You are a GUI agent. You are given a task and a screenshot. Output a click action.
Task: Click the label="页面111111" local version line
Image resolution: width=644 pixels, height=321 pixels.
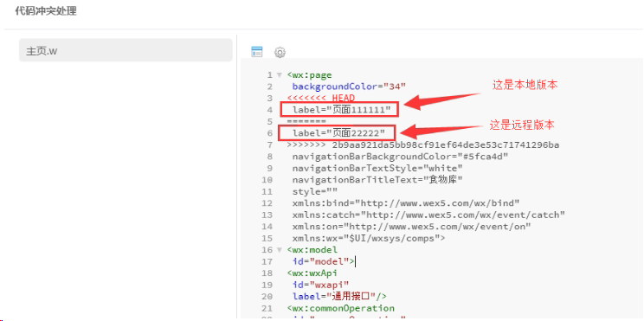click(341, 110)
